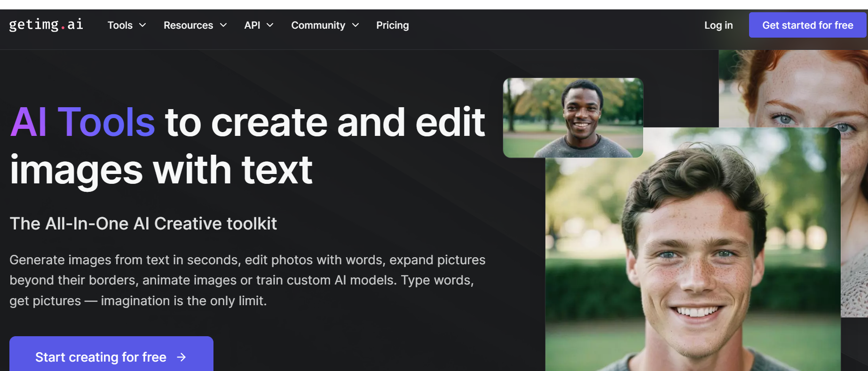Image resolution: width=868 pixels, height=371 pixels.
Task: Open the Tools menu
Action: [x=120, y=25]
